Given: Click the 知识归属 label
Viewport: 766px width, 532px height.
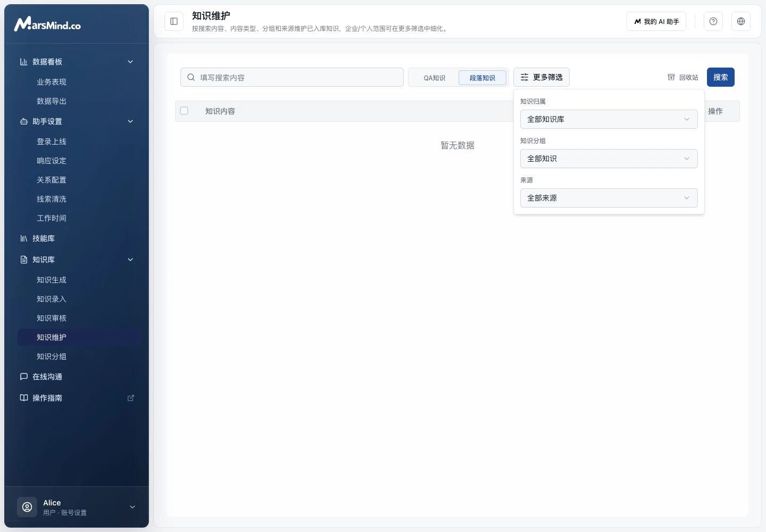Looking at the screenshot, I should (x=533, y=101).
